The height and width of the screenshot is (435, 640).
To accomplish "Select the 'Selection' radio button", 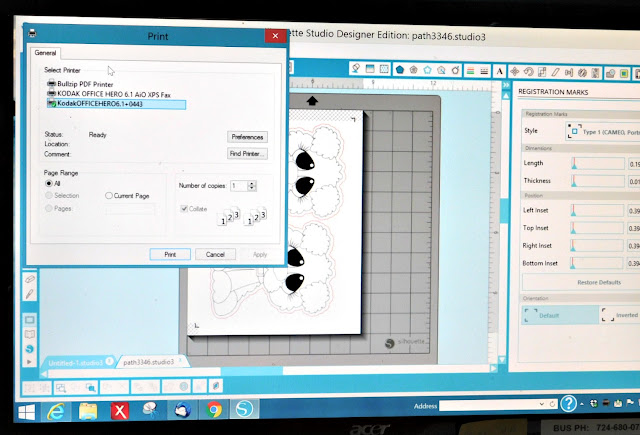I will (49, 195).
